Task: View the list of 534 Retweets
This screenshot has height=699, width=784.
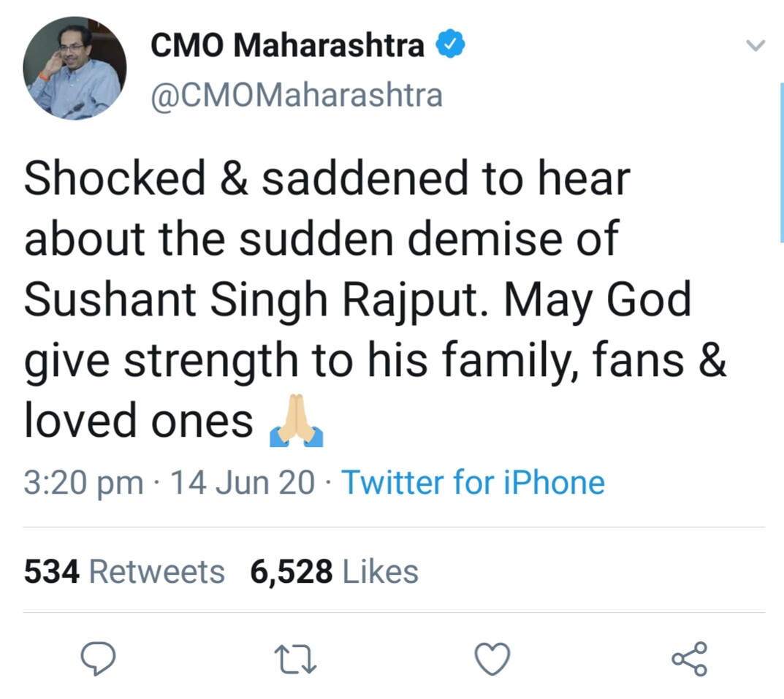Action: click(x=124, y=571)
